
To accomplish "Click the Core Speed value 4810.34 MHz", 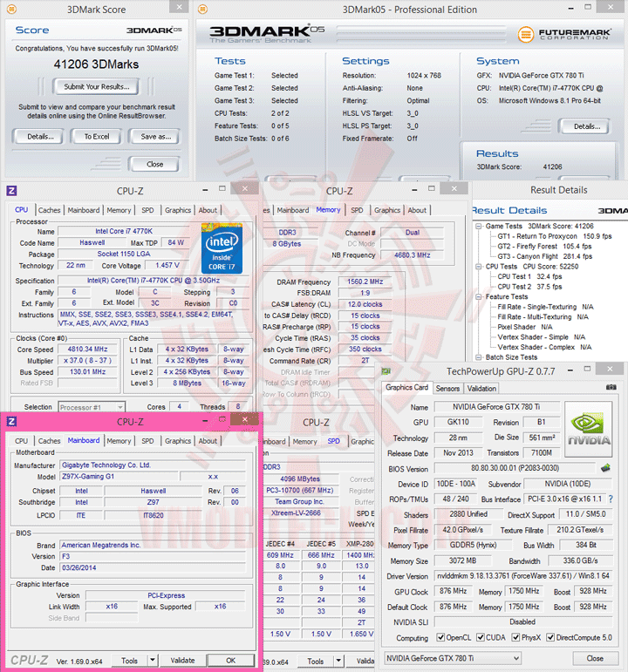I will pyautogui.click(x=88, y=349).
